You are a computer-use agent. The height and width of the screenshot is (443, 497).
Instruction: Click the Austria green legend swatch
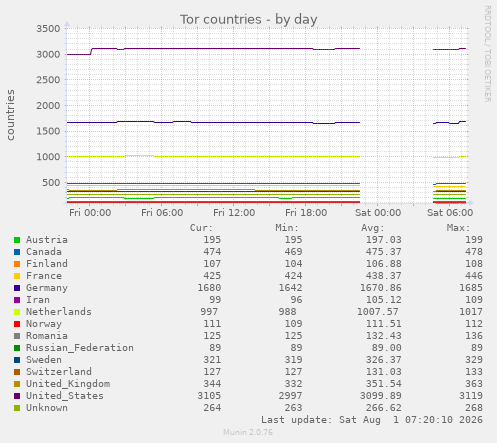pyautogui.click(x=17, y=240)
